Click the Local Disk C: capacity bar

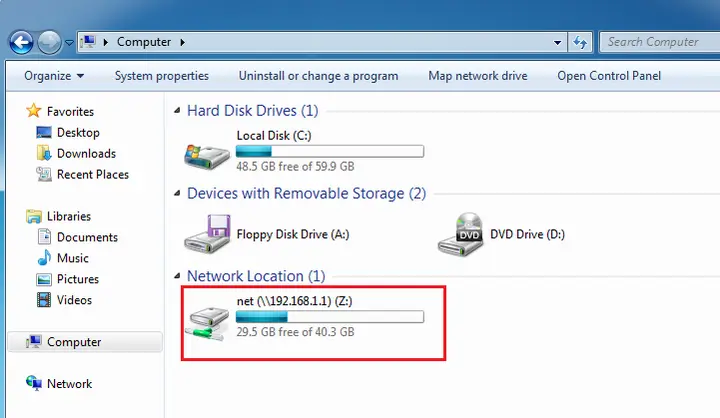click(x=330, y=151)
